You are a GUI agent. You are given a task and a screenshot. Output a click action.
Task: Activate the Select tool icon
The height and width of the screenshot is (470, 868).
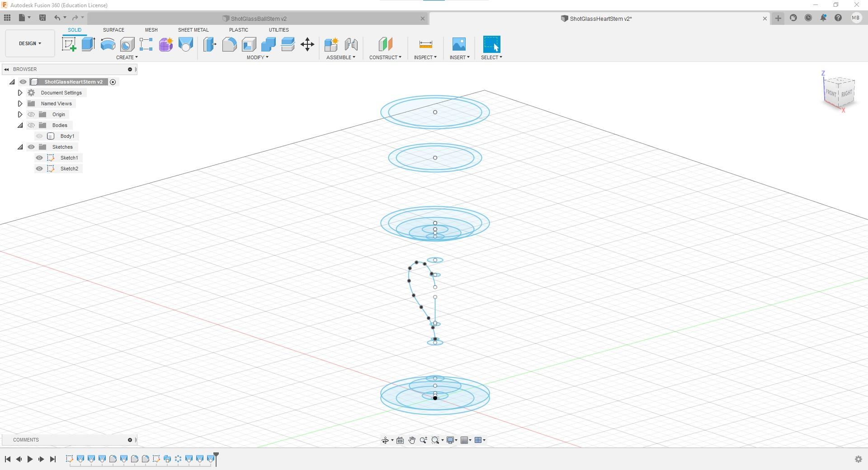pos(492,44)
